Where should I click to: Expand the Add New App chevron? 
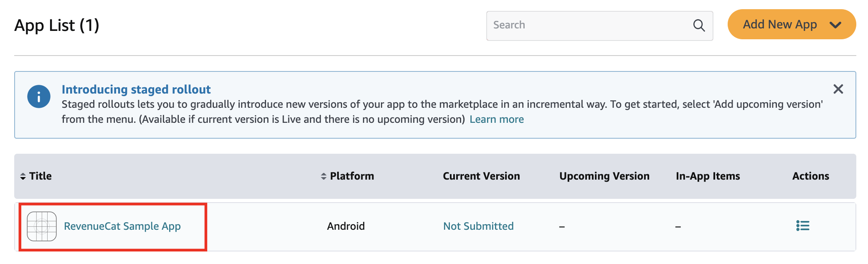[835, 25]
